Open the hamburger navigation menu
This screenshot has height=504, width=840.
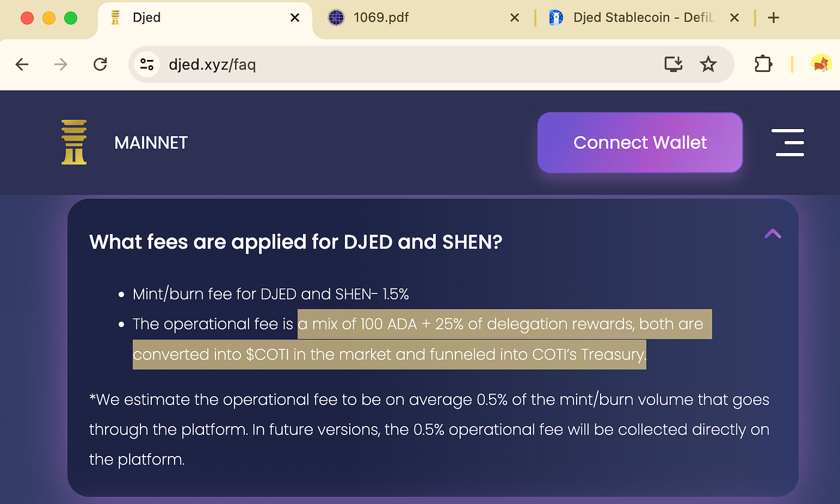788,142
